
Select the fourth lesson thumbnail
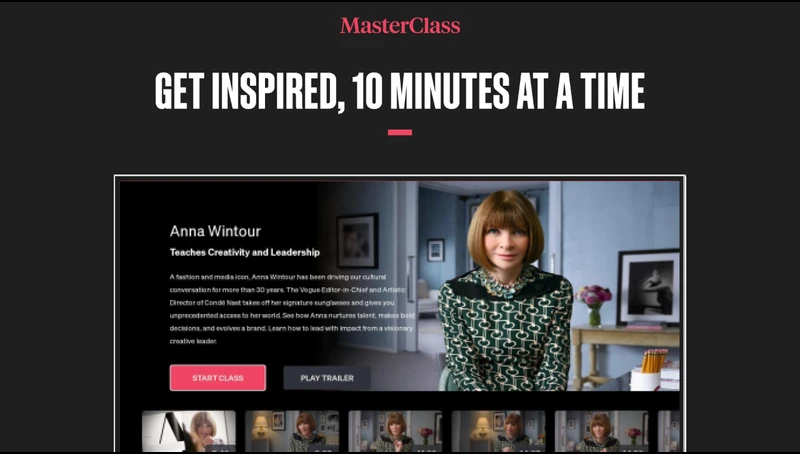pyautogui.click(x=498, y=431)
